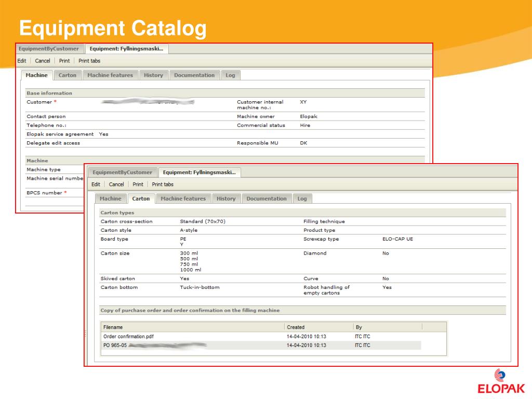Click Machine type label in back window
Viewport: 532px width, 399px height.
pyautogui.click(x=44, y=169)
